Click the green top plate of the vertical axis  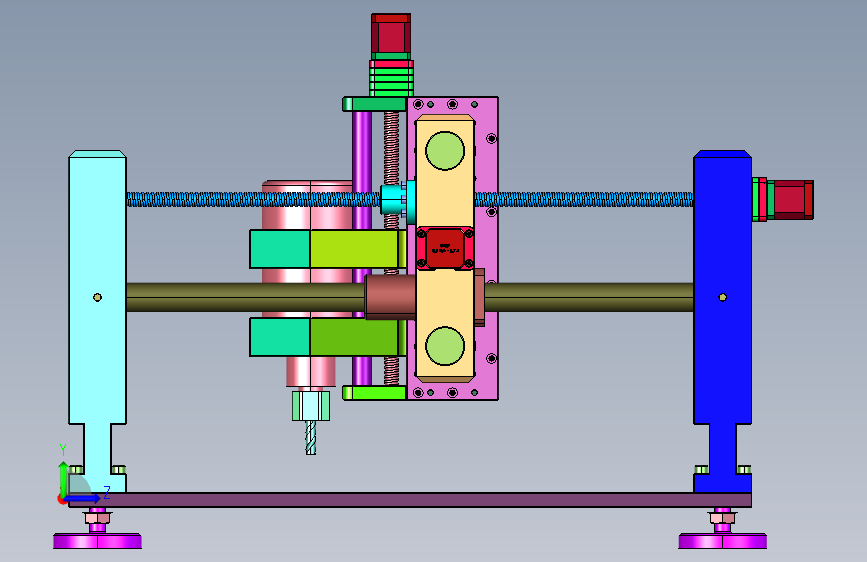[x=374, y=103]
